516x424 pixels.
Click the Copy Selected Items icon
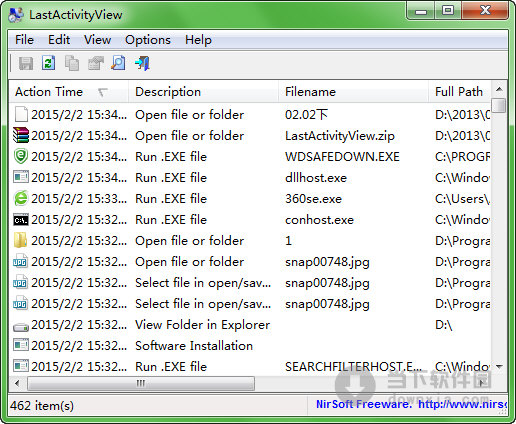(x=72, y=63)
